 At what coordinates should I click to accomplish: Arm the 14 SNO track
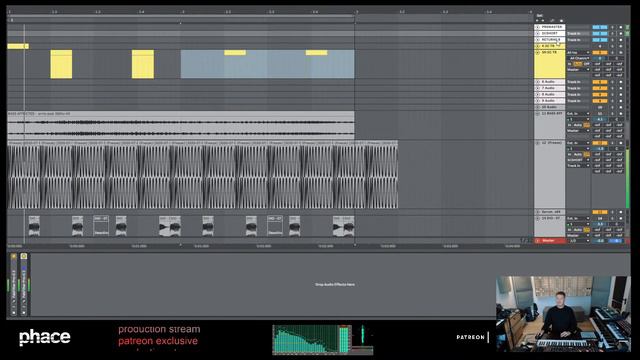(x=621, y=218)
